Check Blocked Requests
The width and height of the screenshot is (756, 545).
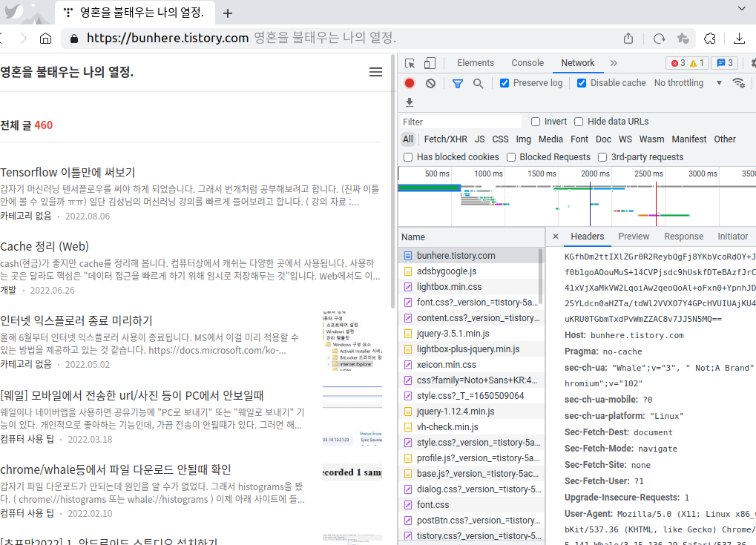(x=511, y=157)
